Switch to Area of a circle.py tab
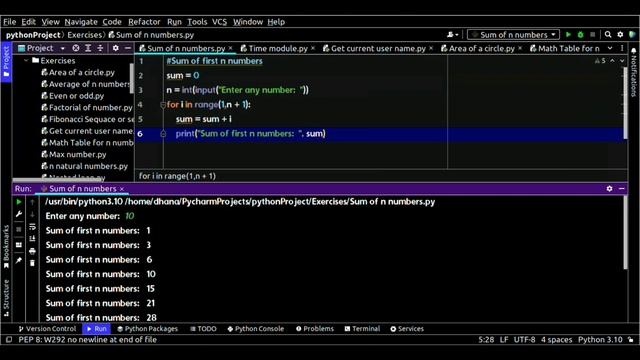Screen dimensions: 640x360 pos(482,48)
